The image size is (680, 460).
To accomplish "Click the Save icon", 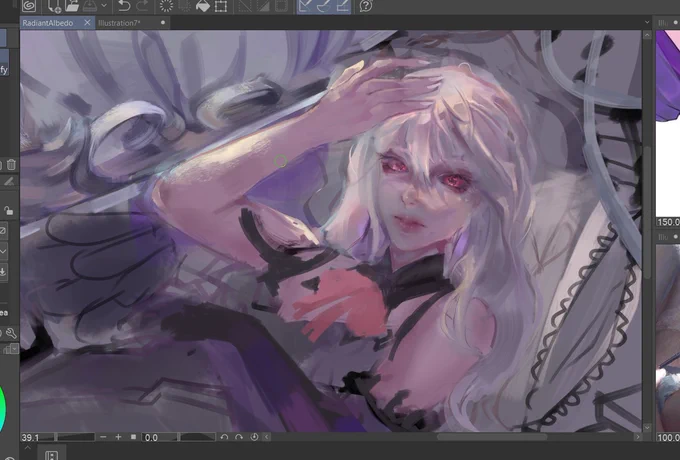I will click(x=90, y=6).
